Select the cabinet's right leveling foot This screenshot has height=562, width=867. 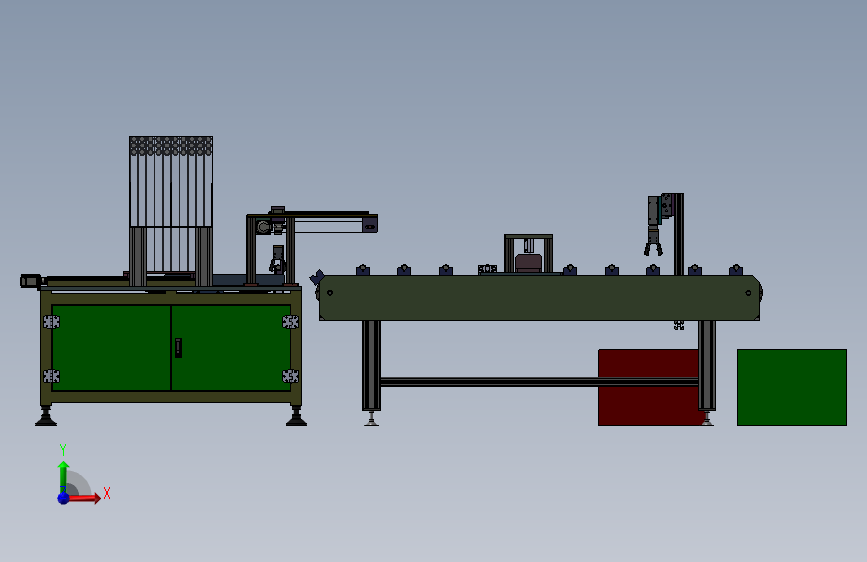tap(296, 415)
